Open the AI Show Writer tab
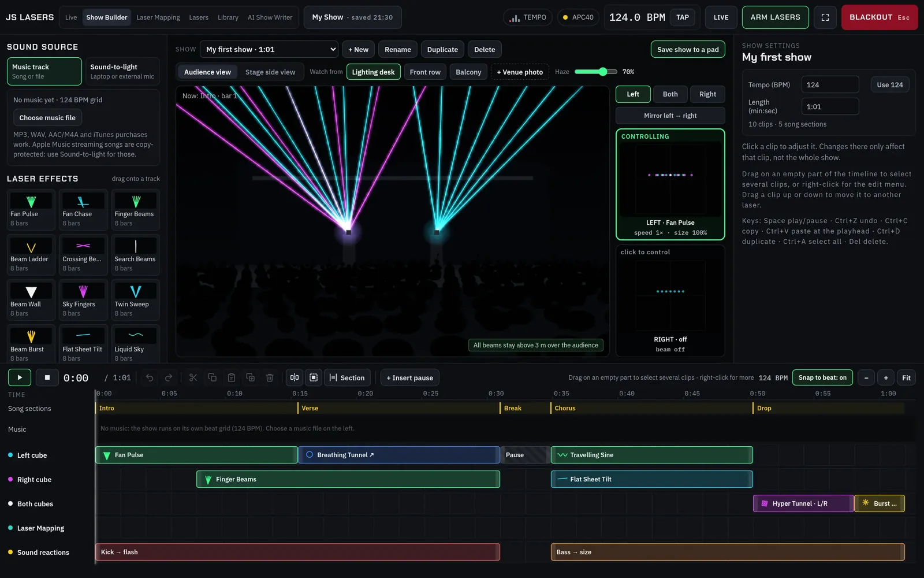Screen dimensions: 924x578 [270, 17]
